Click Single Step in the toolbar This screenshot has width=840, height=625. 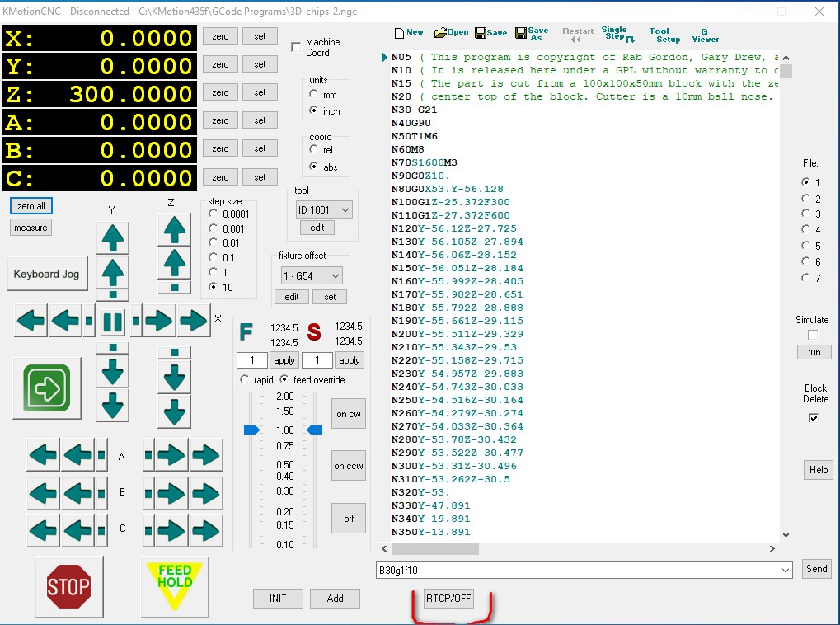pos(617,35)
